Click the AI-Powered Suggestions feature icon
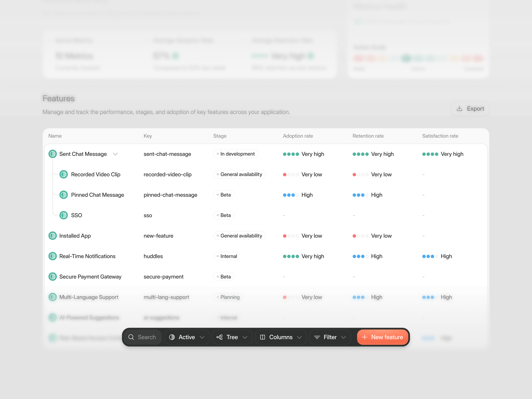The image size is (532, 399). 52,318
